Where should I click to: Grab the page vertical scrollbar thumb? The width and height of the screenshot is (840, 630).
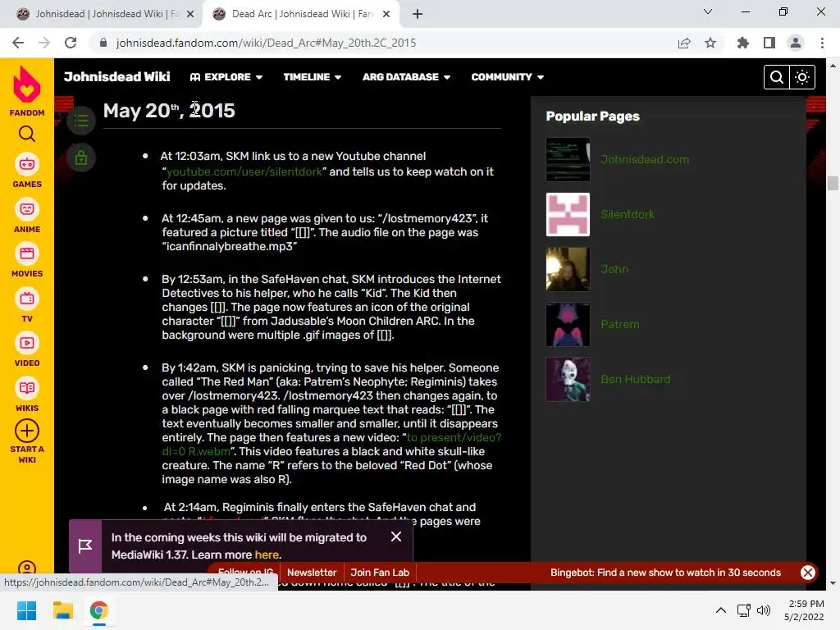833,183
